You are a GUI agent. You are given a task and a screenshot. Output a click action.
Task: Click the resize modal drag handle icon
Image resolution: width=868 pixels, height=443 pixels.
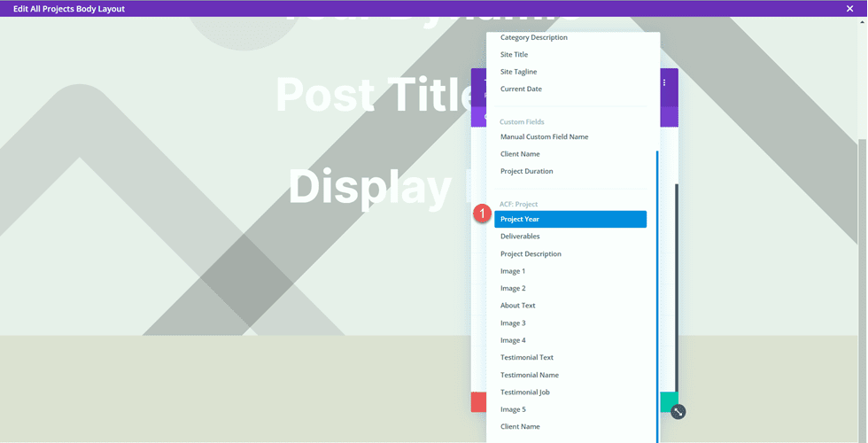click(x=678, y=411)
